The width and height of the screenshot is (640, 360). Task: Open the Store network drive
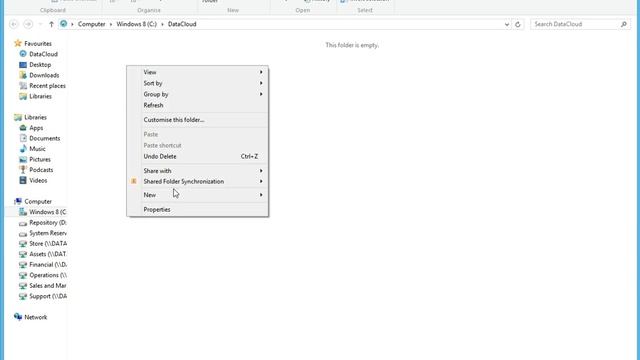[48, 244]
